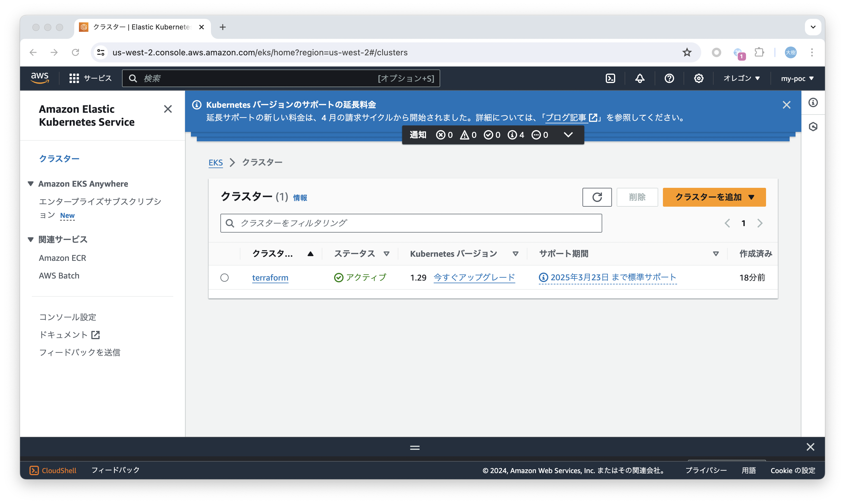
Task: Select the terraform cluster radio button
Action: coord(225,278)
